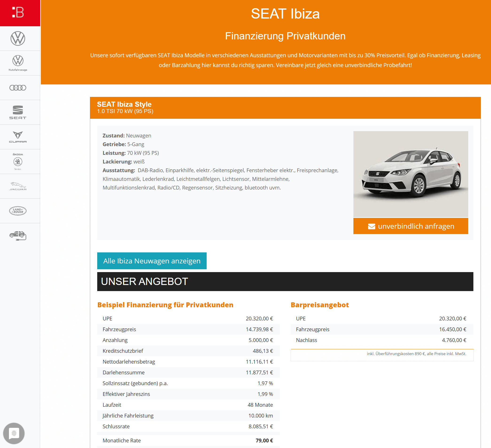Click the 'Lackierung: weiß' line
491x448 pixels.
pyautogui.click(x=124, y=162)
